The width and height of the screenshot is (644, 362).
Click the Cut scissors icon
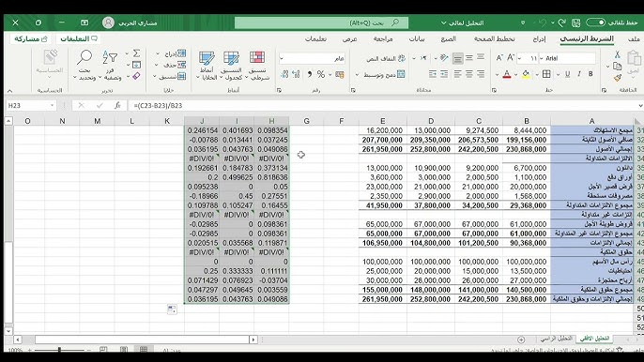pyautogui.click(x=617, y=54)
